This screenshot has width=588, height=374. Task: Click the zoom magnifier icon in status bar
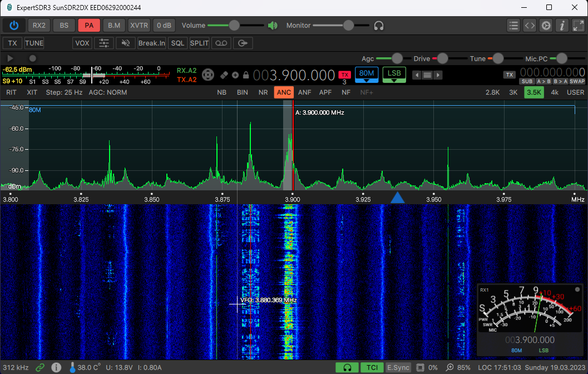(449, 367)
